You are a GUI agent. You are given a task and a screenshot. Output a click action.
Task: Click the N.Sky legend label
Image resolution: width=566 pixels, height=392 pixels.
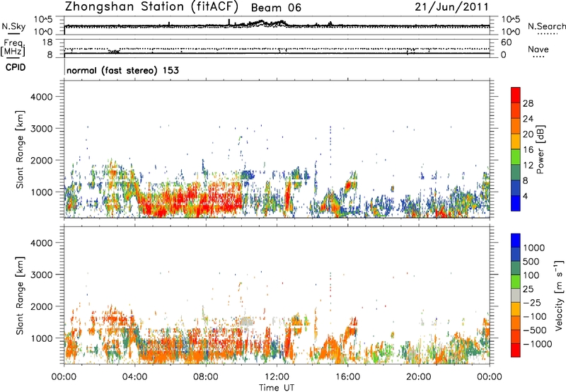tap(13, 26)
